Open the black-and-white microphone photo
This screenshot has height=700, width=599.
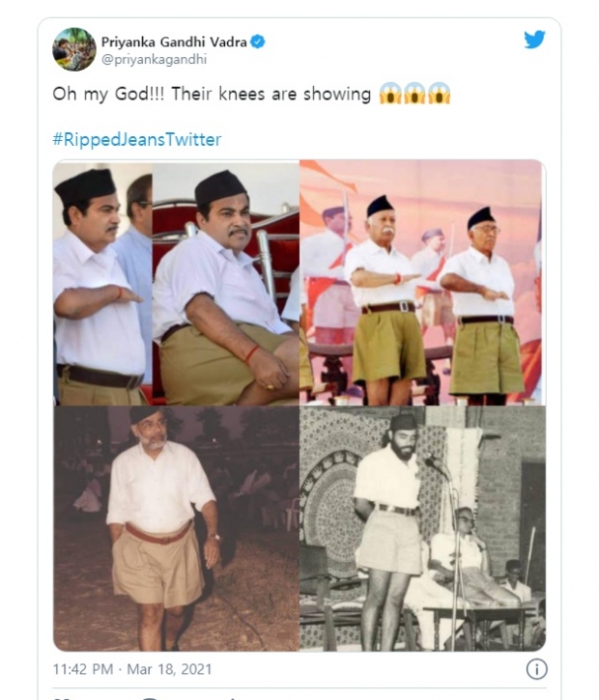tap(422, 527)
